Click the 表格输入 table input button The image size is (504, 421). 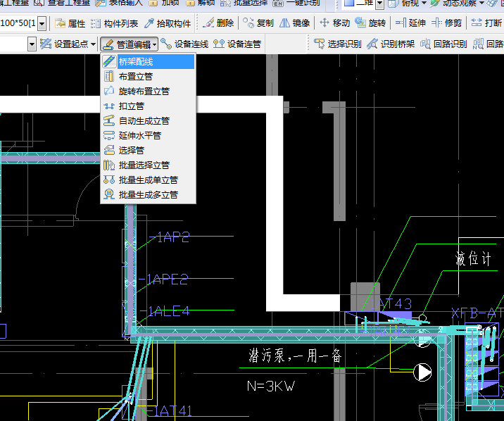(x=119, y=3)
